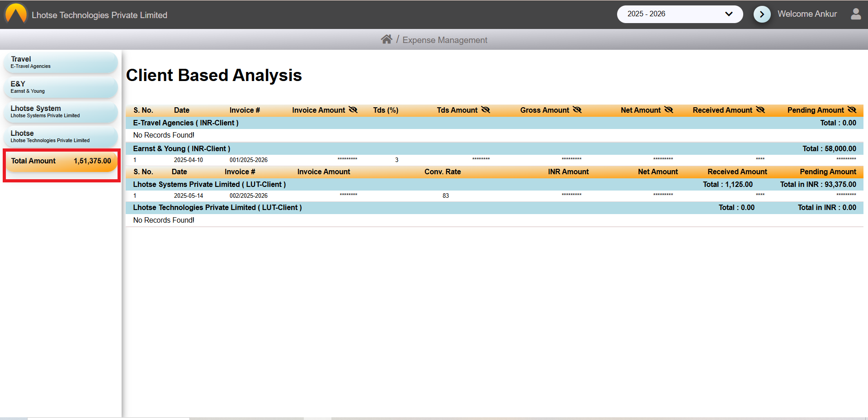
Task: Click the round arrow button beside year
Action: 762,14
